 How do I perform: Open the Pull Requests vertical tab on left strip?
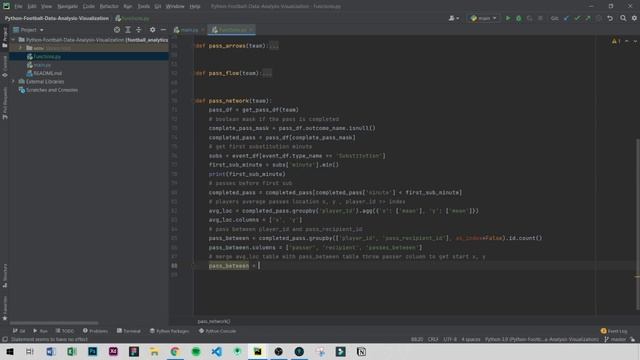pos(4,104)
